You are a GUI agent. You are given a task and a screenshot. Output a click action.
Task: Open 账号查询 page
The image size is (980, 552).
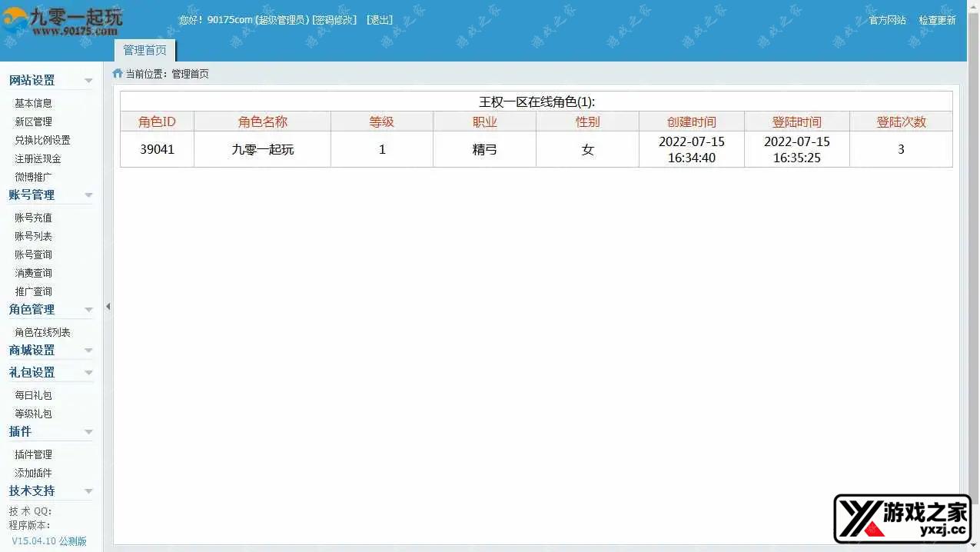coord(34,254)
